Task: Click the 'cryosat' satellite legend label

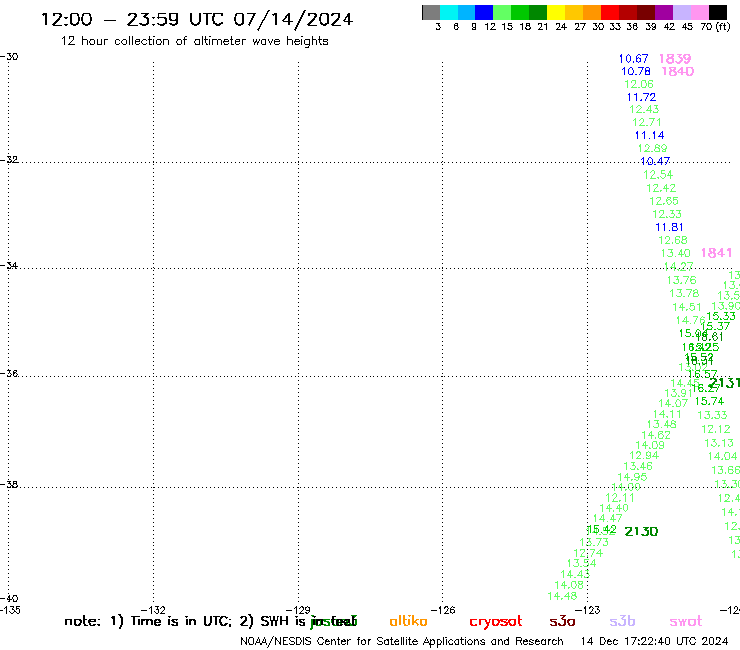Action: 496,622
